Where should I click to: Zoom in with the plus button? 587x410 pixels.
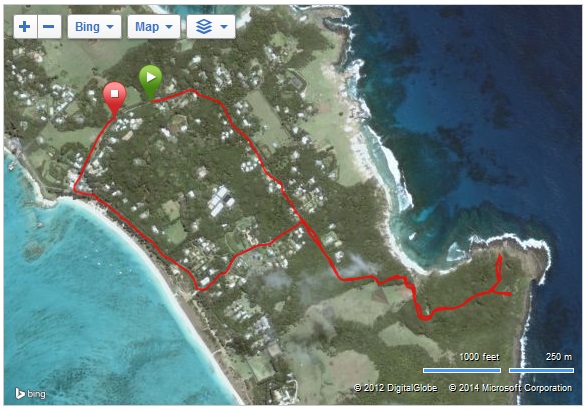click(25, 27)
